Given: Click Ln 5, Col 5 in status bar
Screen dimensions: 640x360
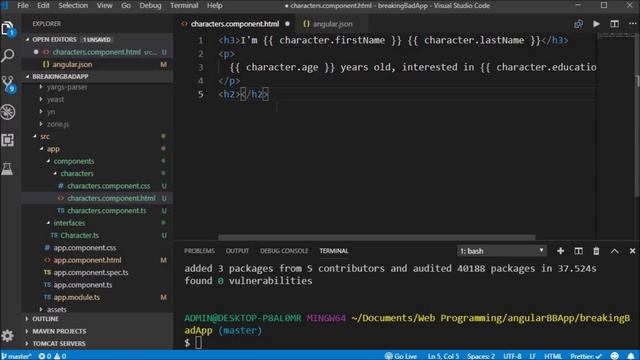Looking at the screenshot, I should coord(443,356).
